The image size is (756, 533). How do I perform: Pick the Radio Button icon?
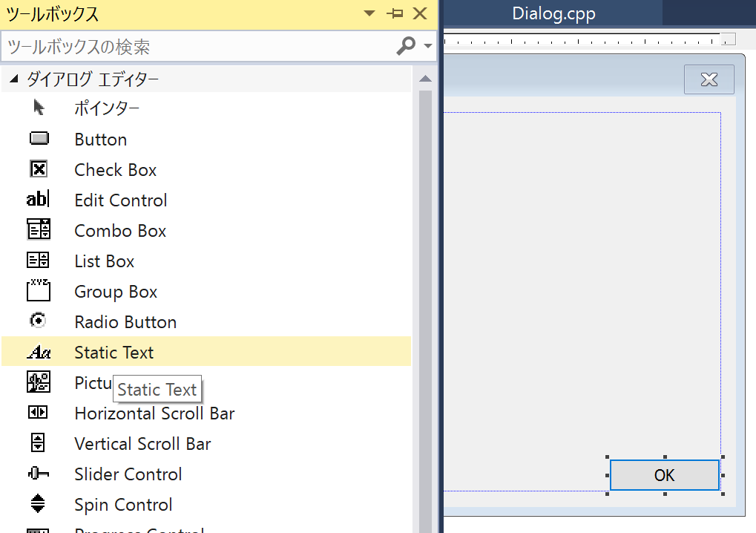point(38,321)
